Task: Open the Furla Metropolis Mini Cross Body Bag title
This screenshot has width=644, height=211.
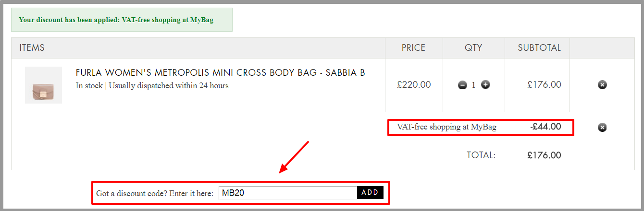Action: (221, 73)
